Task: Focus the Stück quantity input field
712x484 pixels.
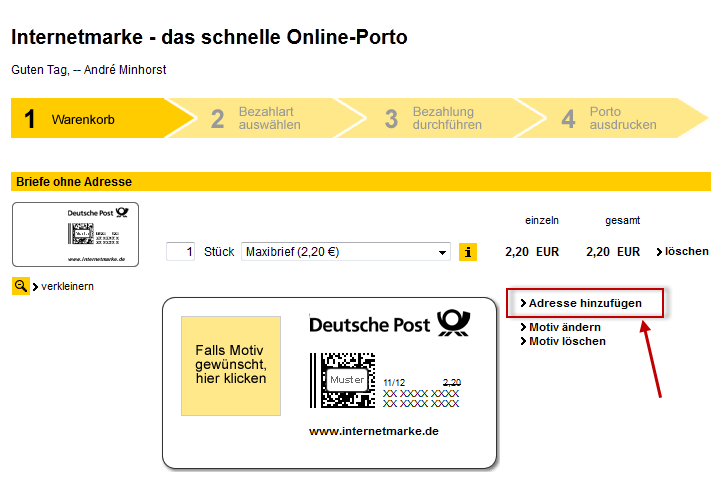Action: coord(181,252)
